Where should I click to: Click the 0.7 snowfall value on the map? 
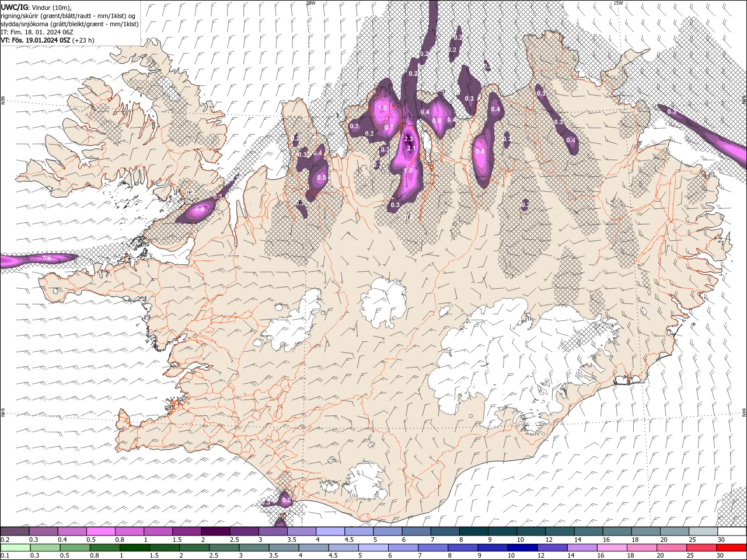click(x=389, y=127)
